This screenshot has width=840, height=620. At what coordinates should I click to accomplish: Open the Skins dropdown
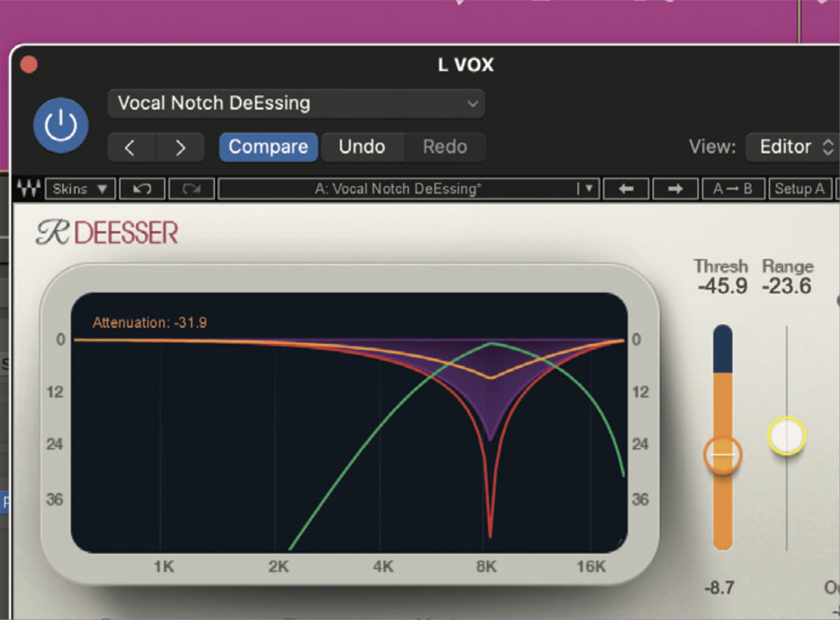coord(80,188)
